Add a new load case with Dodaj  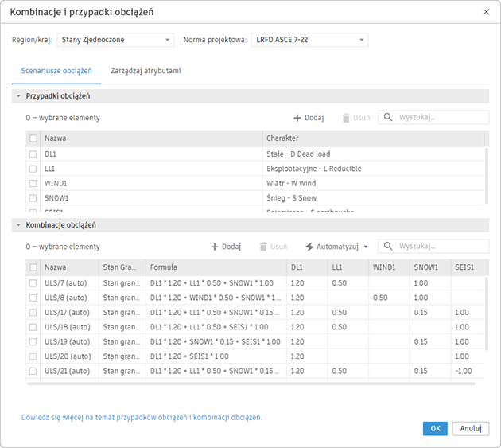tap(309, 118)
